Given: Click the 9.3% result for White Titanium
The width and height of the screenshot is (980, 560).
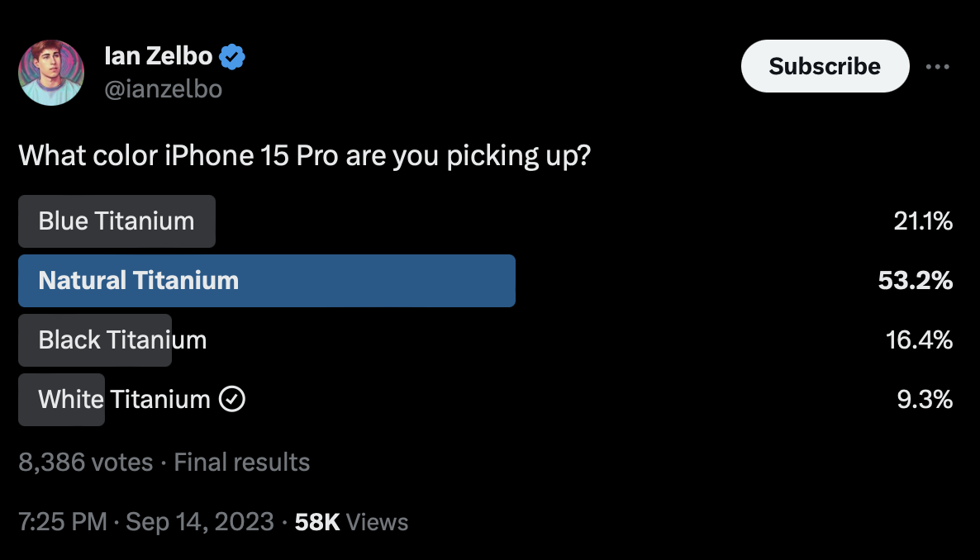Looking at the screenshot, I should pyautogui.click(x=925, y=400).
